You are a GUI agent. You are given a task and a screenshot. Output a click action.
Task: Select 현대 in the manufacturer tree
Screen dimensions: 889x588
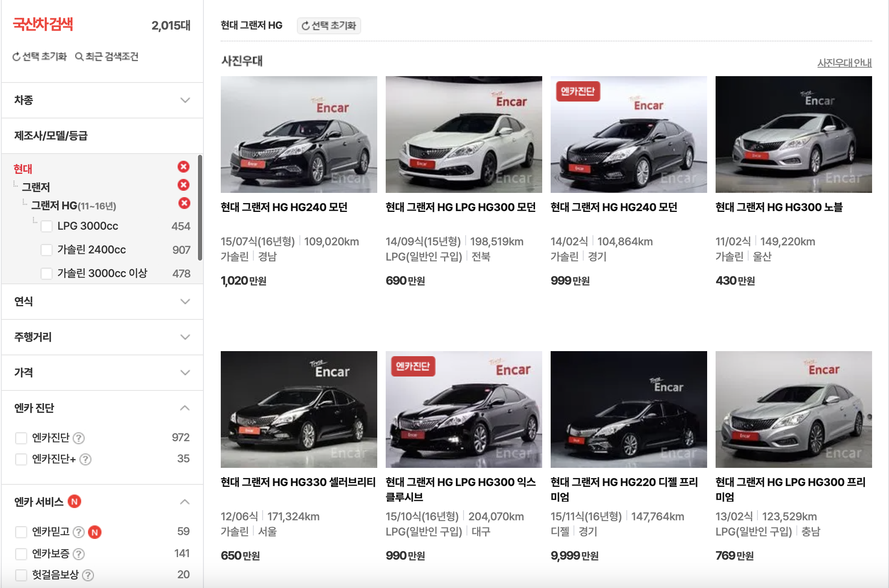click(x=23, y=169)
